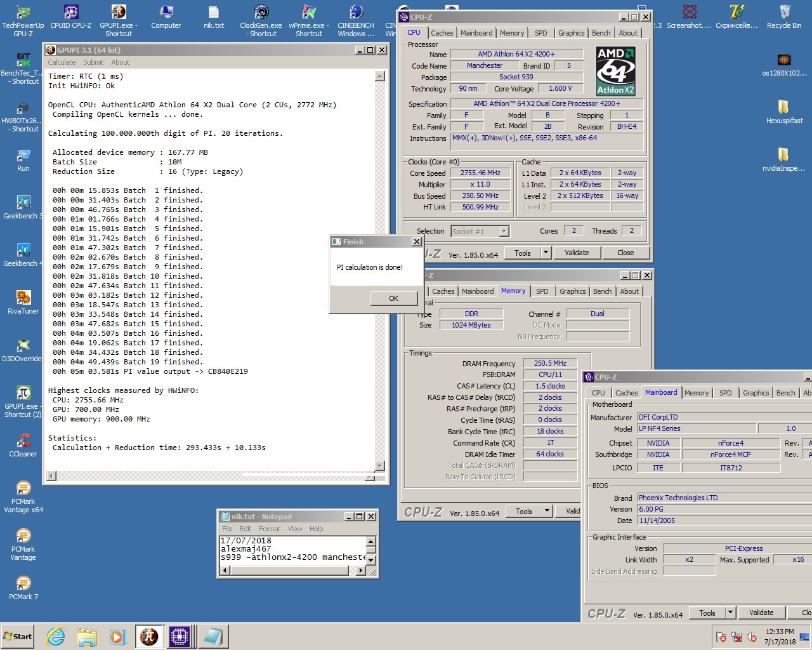
Task: Open Submit menu in GPUPI
Action: 93,62
